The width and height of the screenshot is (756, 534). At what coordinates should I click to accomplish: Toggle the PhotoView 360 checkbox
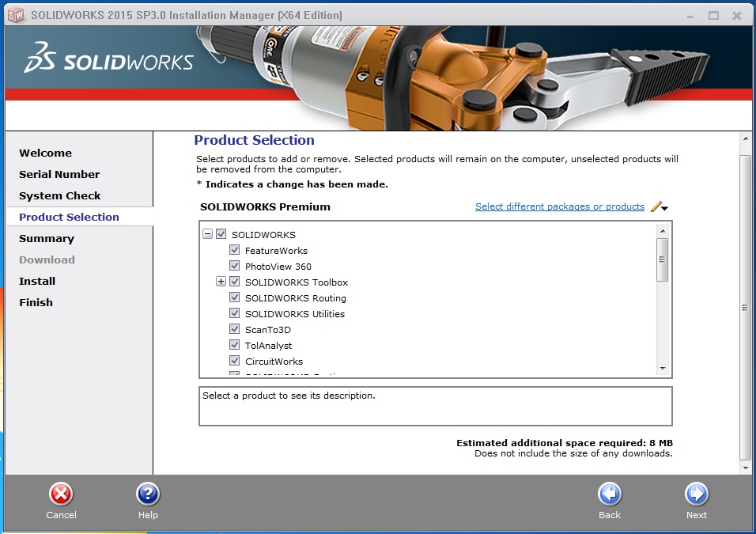coord(234,266)
